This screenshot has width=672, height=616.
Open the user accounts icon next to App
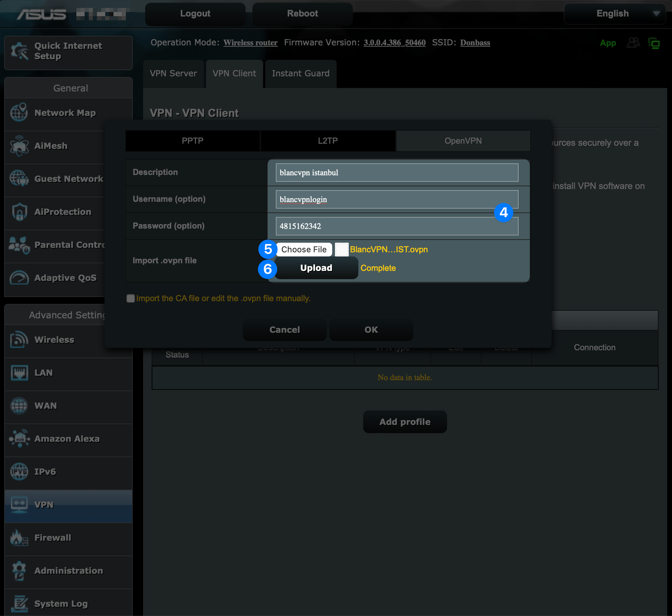coord(633,43)
